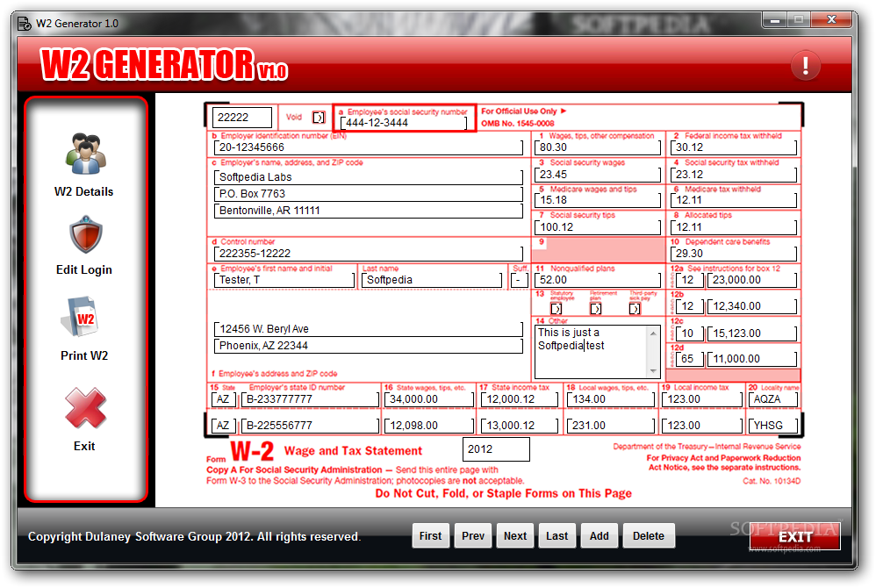Click box 12a amount field 23,000.00
876x588 pixels.
pos(752,280)
